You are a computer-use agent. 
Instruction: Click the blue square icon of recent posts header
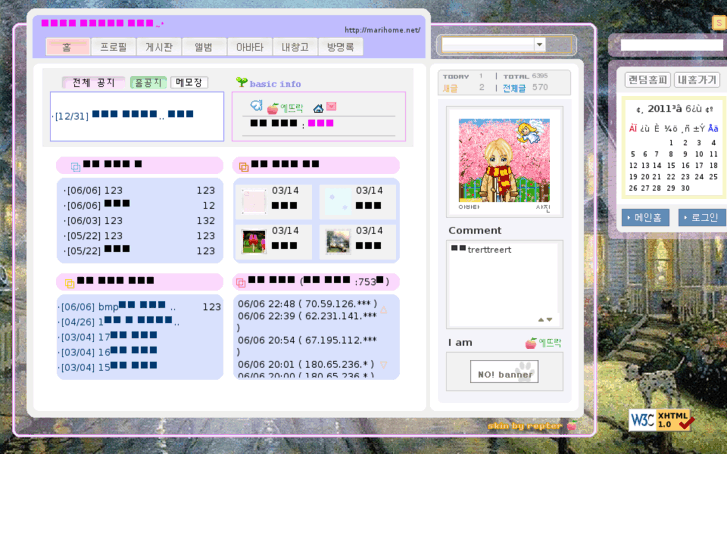click(76, 167)
